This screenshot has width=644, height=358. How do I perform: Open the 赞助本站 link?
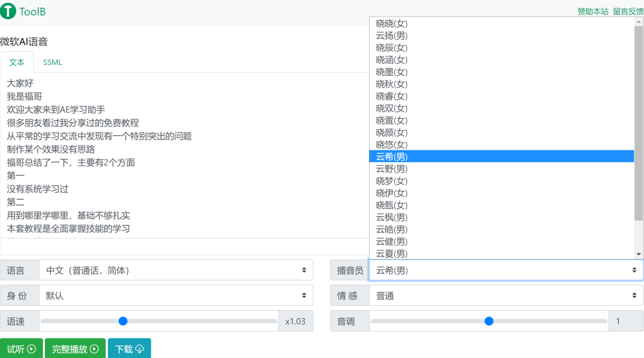coord(593,11)
